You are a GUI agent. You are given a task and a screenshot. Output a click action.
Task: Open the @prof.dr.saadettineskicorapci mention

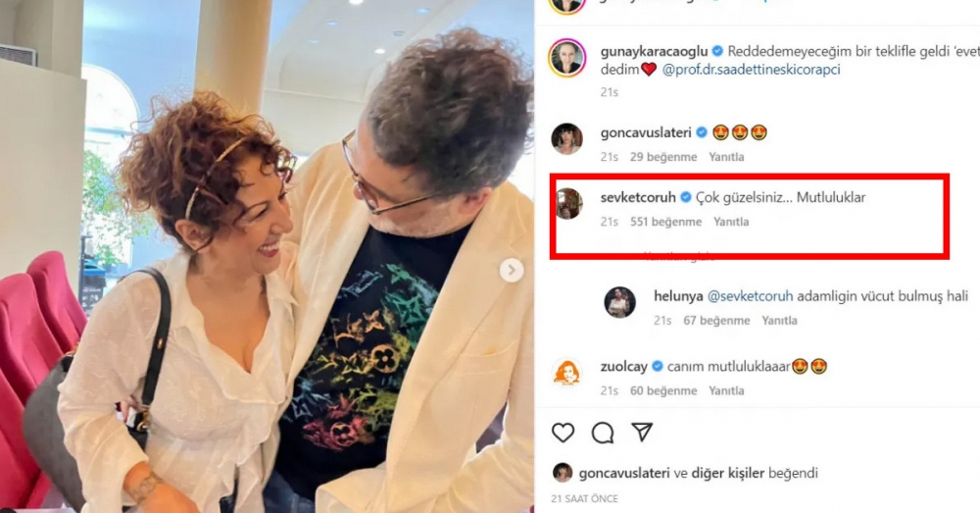pos(752,70)
